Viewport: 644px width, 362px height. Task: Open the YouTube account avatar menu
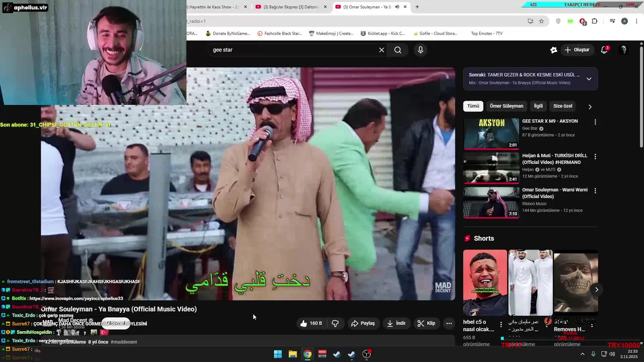tap(623, 50)
